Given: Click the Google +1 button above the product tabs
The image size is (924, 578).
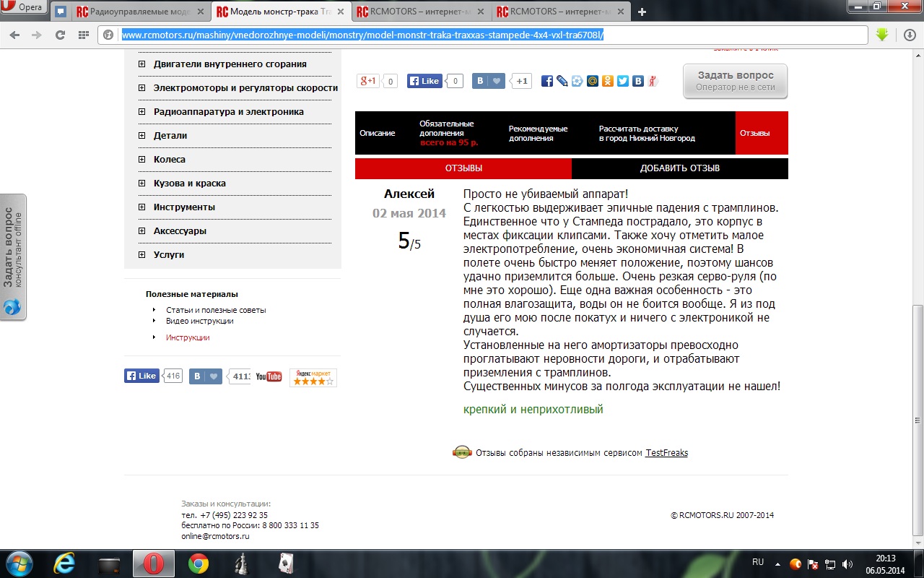Looking at the screenshot, I should [x=368, y=81].
